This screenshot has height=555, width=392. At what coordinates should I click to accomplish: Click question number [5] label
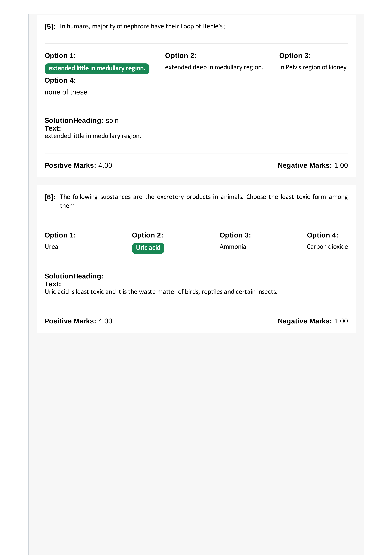[x=50, y=27]
